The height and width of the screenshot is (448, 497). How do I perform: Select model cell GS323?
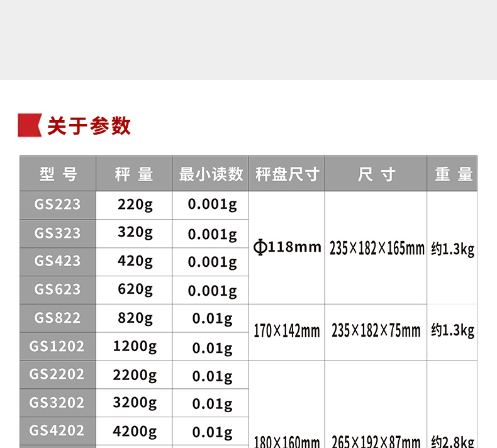[58, 233]
